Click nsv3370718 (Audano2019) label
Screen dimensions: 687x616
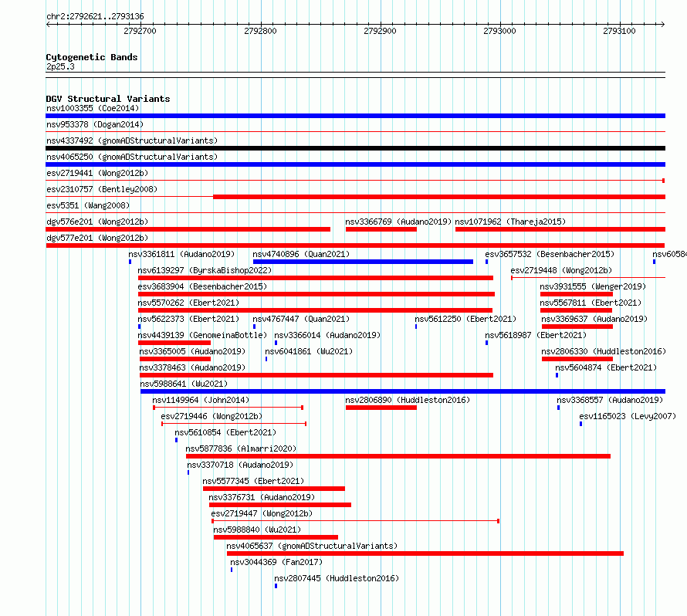[x=240, y=465]
